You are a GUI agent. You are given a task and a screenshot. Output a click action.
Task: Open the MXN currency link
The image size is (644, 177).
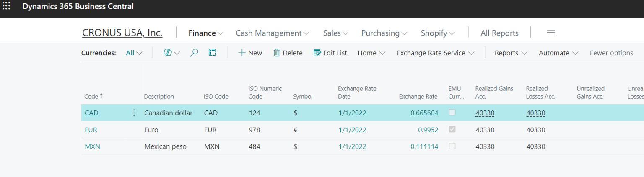tap(92, 146)
